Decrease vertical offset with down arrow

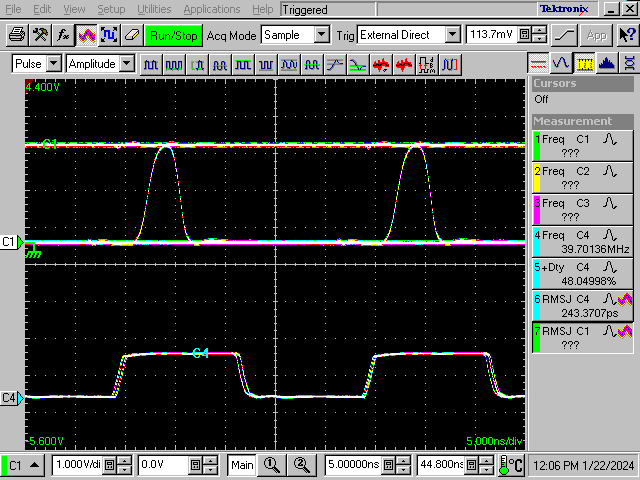tap(210, 469)
